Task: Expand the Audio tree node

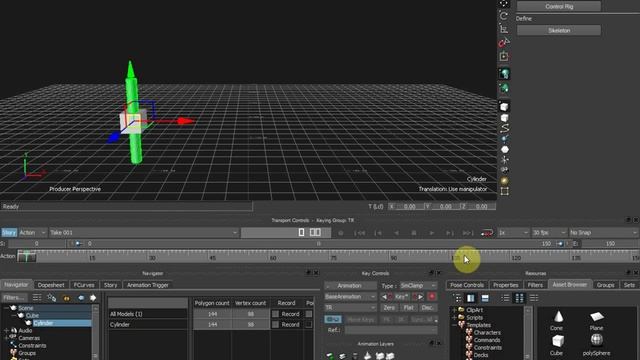Action: pyautogui.click(x=6, y=331)
